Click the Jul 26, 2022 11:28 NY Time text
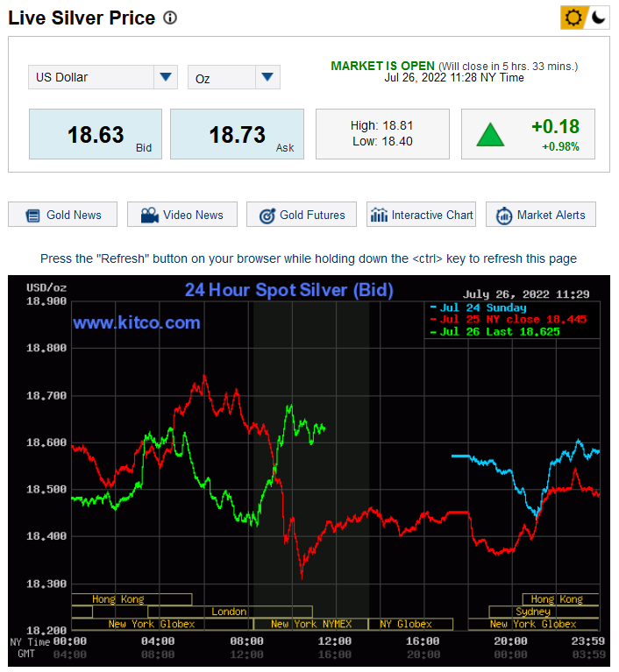This screenshot has height=672, width=619. pos(454,78)
